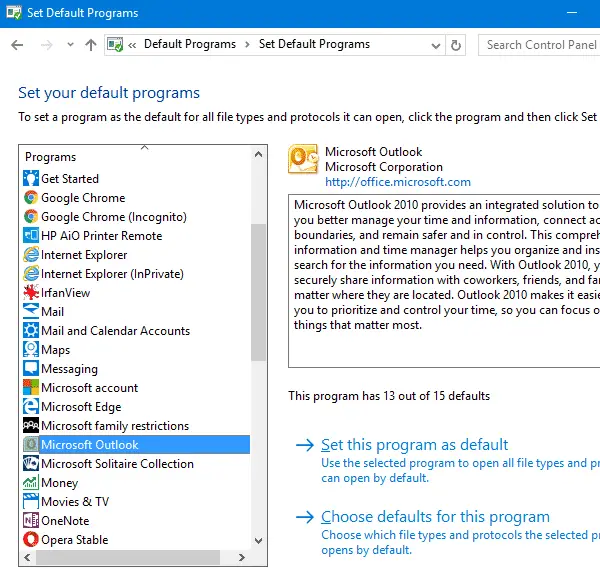Click the Messaging speech bubble icon
The height and width of the screenshot is (570, 600).
pyautogui.click(x=31, y=368)
